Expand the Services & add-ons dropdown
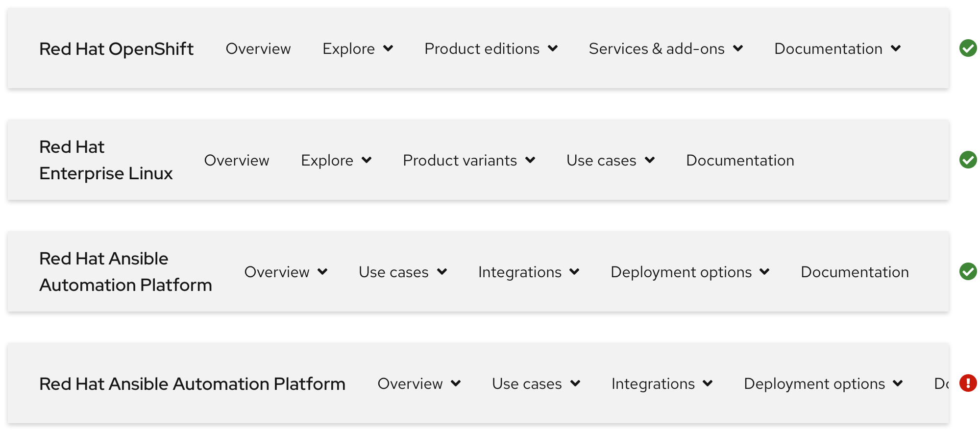The image size is (980, 431). (665, 48)
